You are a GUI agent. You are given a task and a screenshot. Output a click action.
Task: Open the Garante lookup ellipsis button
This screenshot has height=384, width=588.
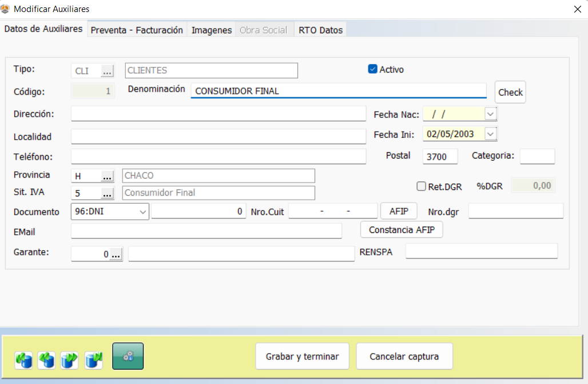point(116,254)
